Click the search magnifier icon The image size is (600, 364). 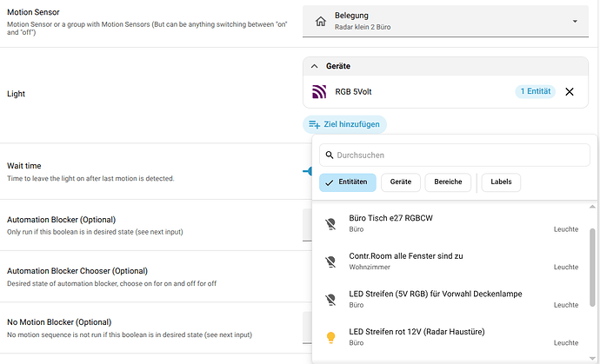point(329,155)
